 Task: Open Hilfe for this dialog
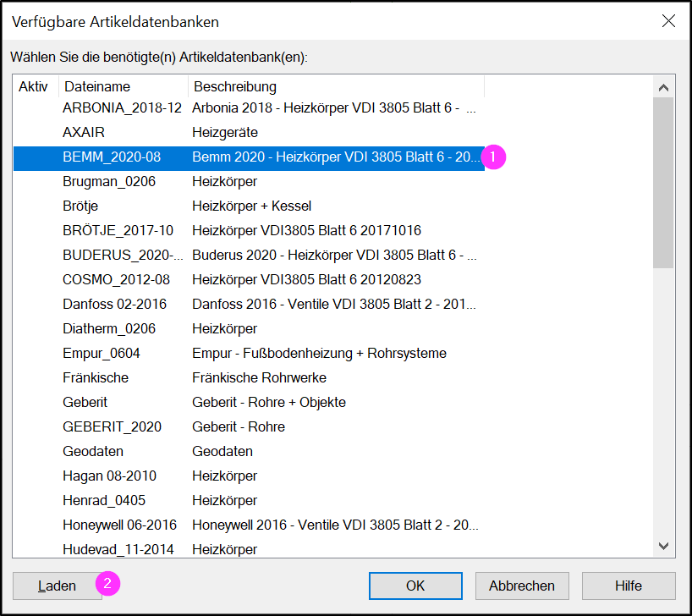(629, 586)
